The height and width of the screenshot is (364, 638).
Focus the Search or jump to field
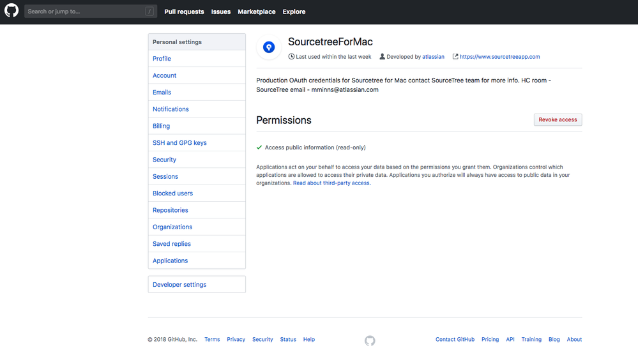(x=90, y=11)
